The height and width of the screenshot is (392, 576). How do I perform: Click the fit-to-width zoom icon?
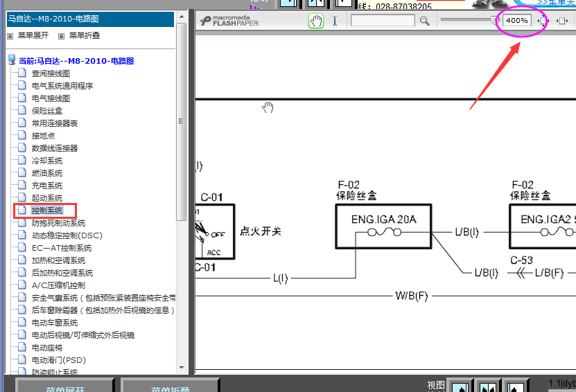click(x=562, y=21)
